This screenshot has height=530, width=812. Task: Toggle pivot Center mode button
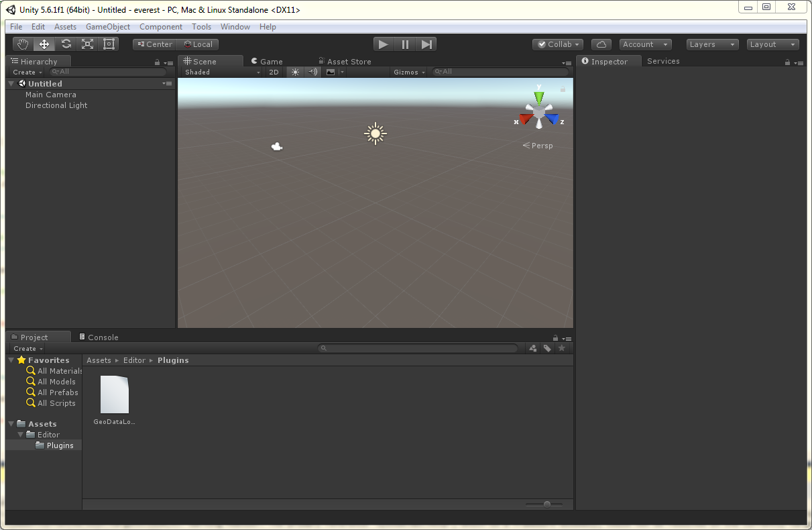pos(155,44)
